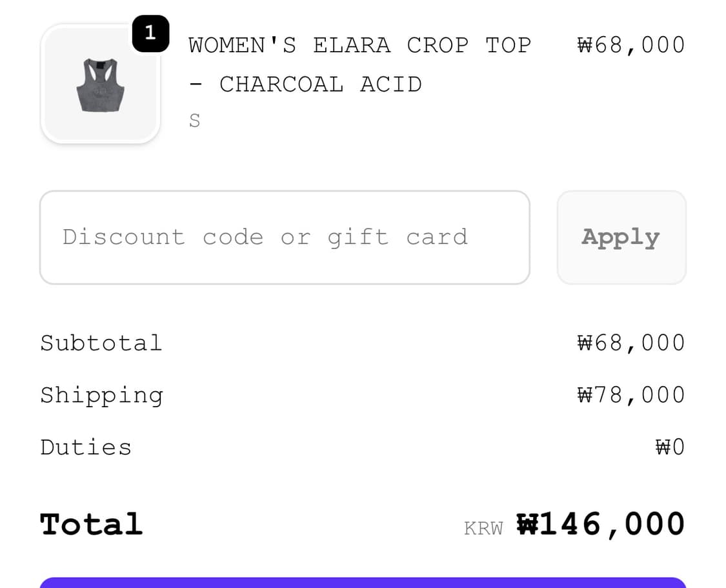726x588 pixels.
Task: Click the quantity badge showing 1
Action: [x=150, y=33]
